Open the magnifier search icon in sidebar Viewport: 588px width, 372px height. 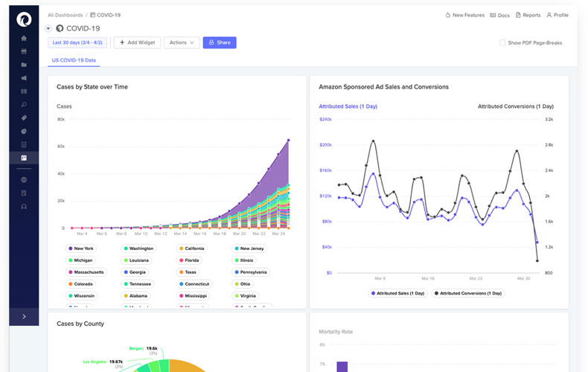(24, 105)
